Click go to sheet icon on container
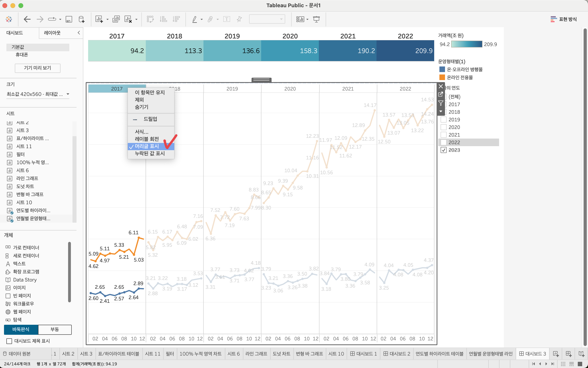This screenshot has width=588, height=368. click(x=441, y=95)
